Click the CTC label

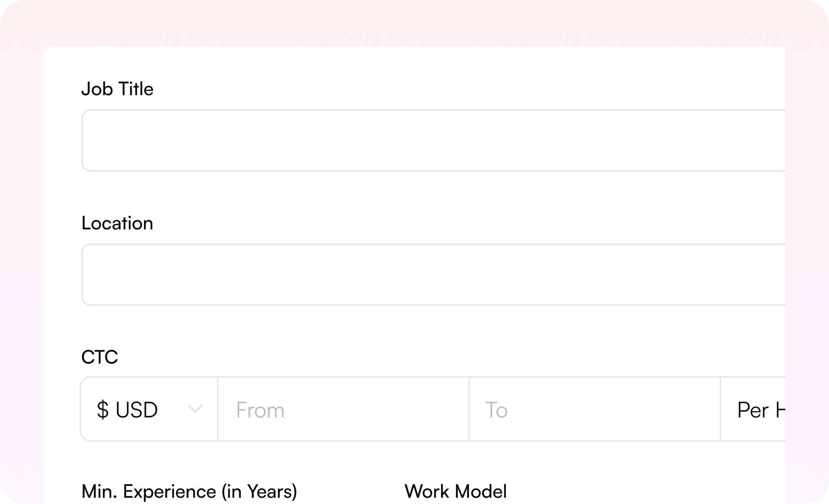[100, 357]
